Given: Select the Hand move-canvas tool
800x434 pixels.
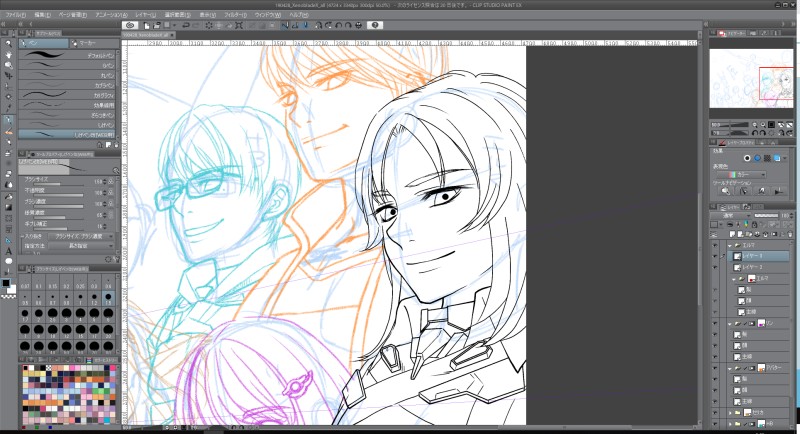Looking at the screenshot, I should 8,55.
